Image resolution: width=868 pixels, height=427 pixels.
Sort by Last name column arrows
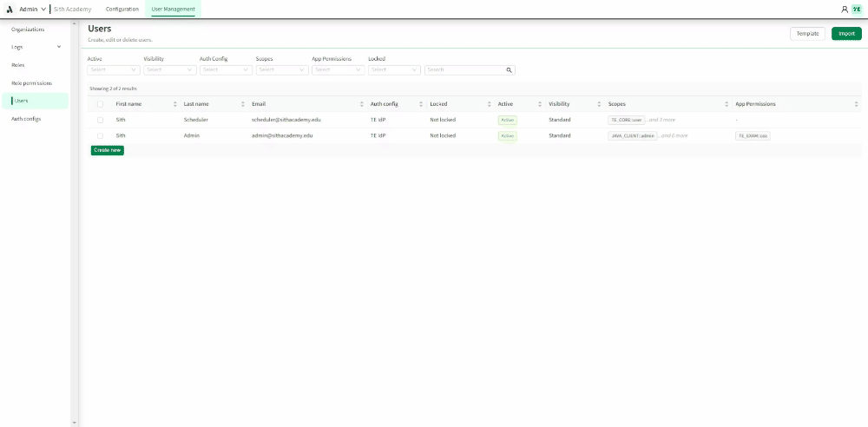click(x=242, y=104)
